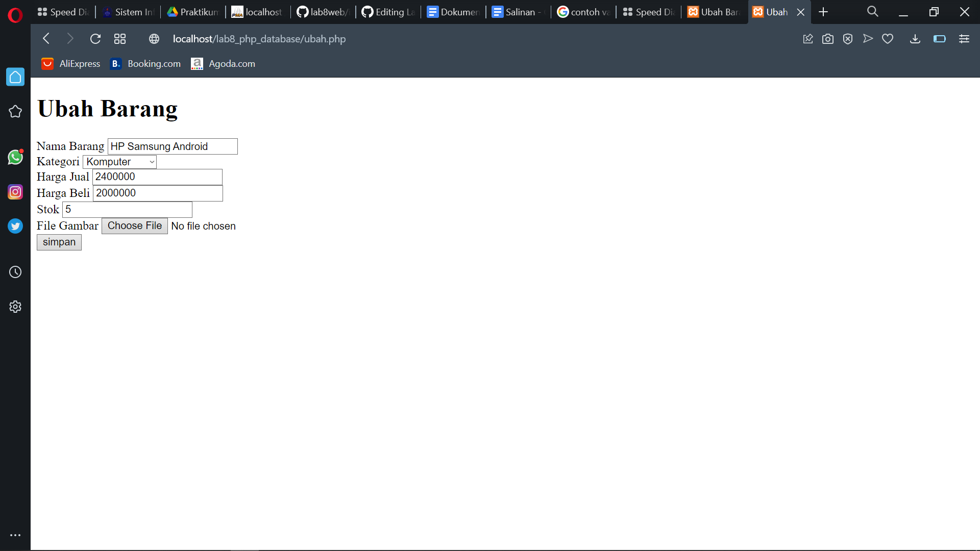Screen dimensions: 980x551
Task: Open Instagram from the sidebar
Action: (15, 192)
